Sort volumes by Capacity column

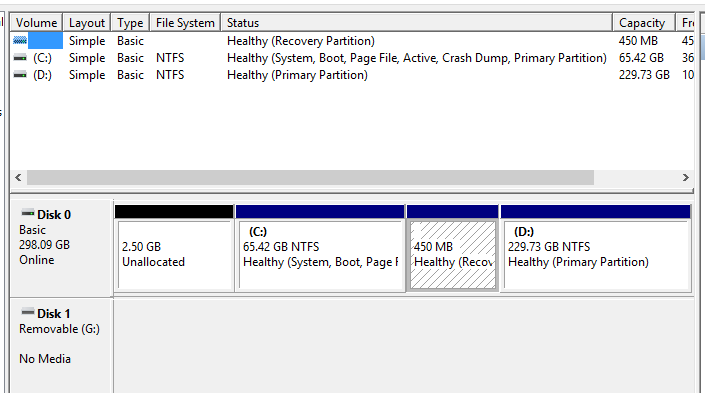coord(644,22)
